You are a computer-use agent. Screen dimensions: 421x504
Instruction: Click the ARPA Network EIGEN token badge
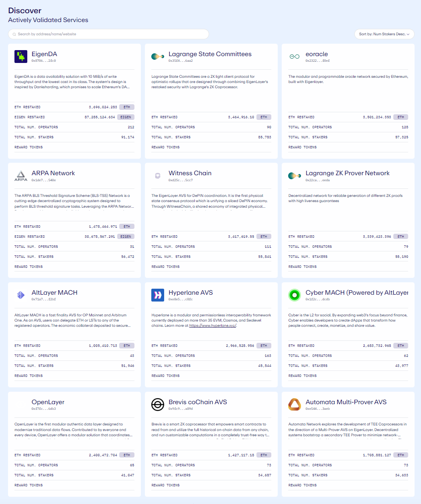(126, 237)
